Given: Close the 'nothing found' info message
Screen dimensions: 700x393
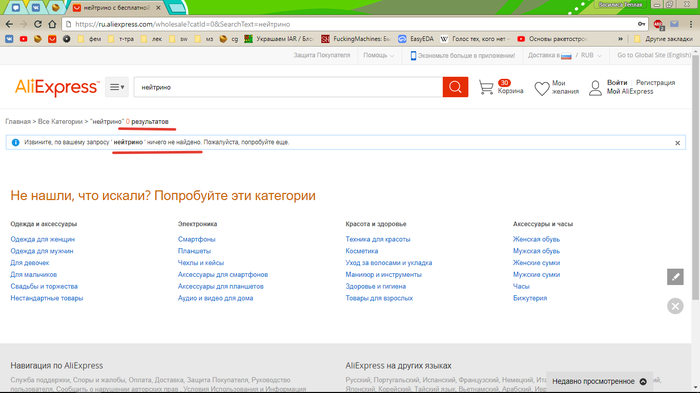Looking at the screenshot, I should click(x=677, y=143).
